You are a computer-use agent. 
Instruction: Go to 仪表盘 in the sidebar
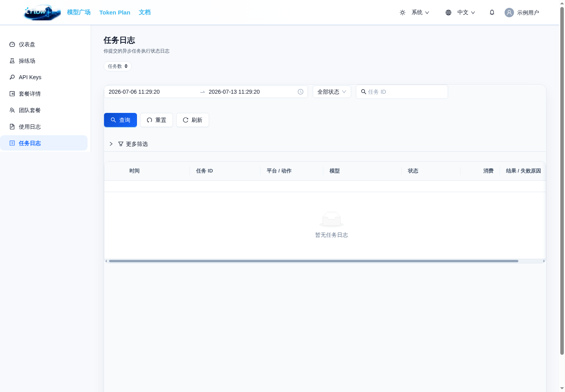44,44
